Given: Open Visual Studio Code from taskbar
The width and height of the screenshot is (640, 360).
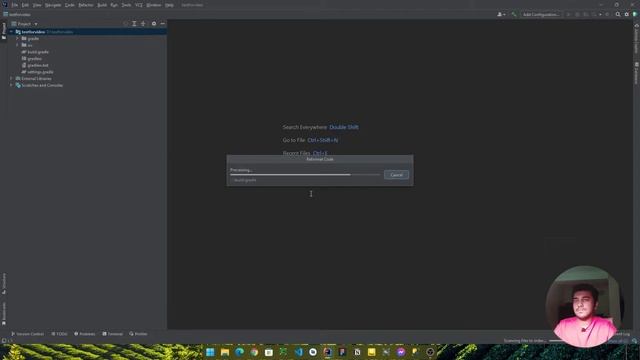Looking at the screenshot, I should 298,352.
